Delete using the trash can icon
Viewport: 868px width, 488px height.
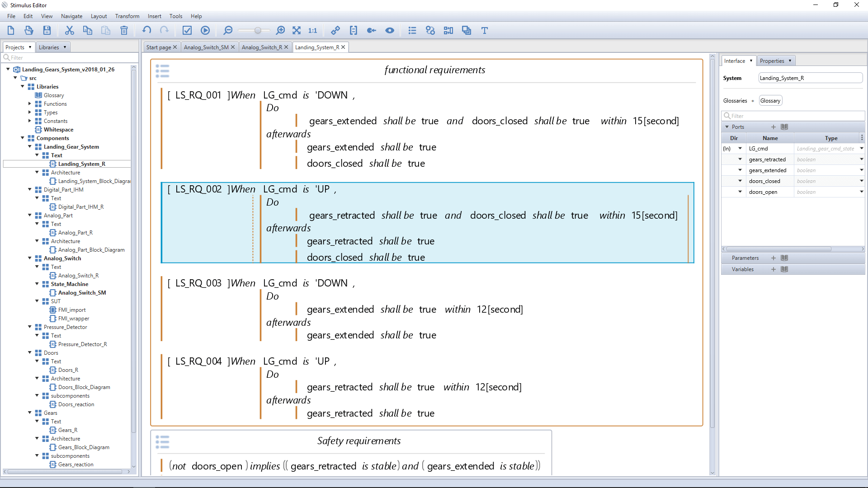[124, 30]
